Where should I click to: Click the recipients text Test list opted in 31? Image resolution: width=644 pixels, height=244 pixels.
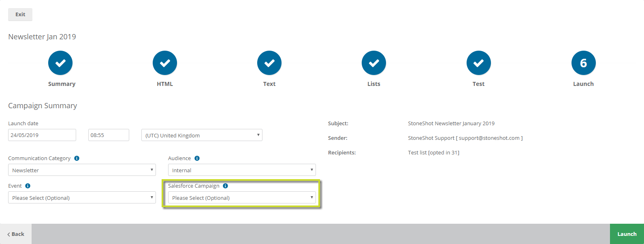[433, 152]
